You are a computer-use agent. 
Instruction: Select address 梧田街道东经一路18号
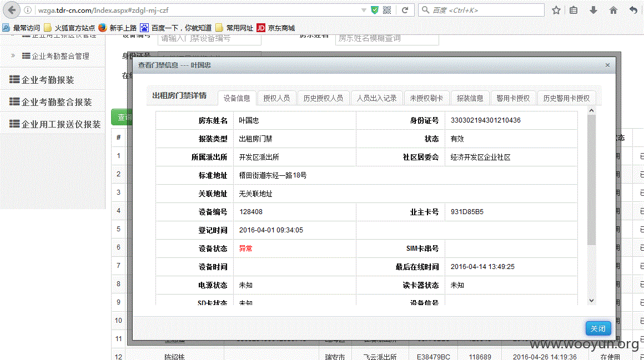pos(273,175)
